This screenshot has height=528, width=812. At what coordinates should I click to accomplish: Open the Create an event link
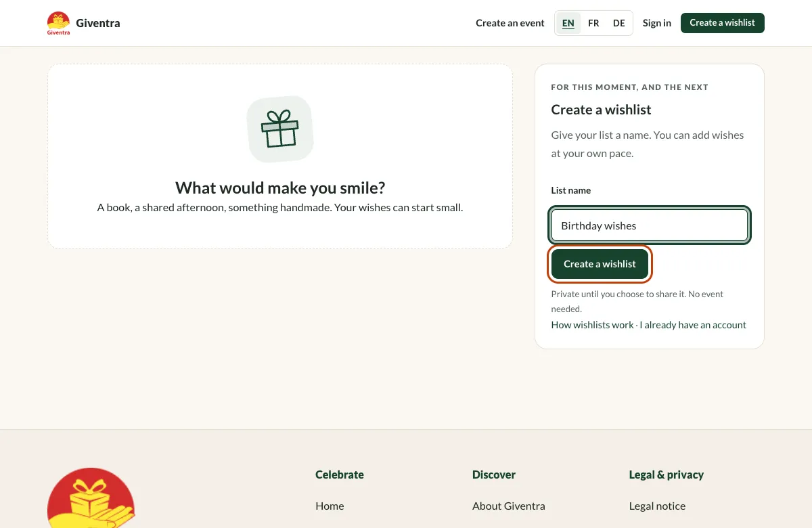click(x=510, y=23)
